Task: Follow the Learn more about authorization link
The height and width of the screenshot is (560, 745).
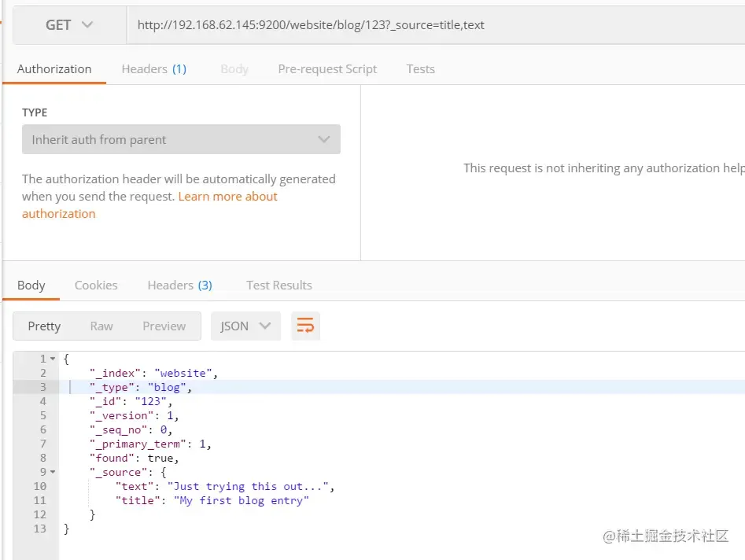Action: (227, 197)
